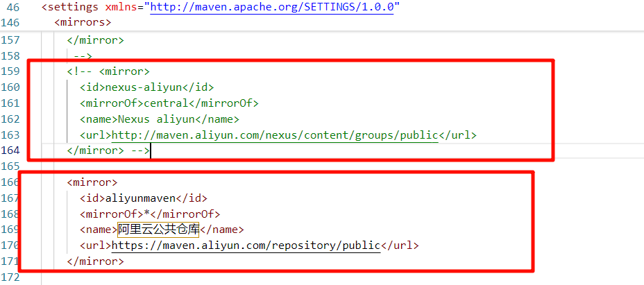Click line number 161 in the gutter
The image size is (644, 285).
[10, 103]
